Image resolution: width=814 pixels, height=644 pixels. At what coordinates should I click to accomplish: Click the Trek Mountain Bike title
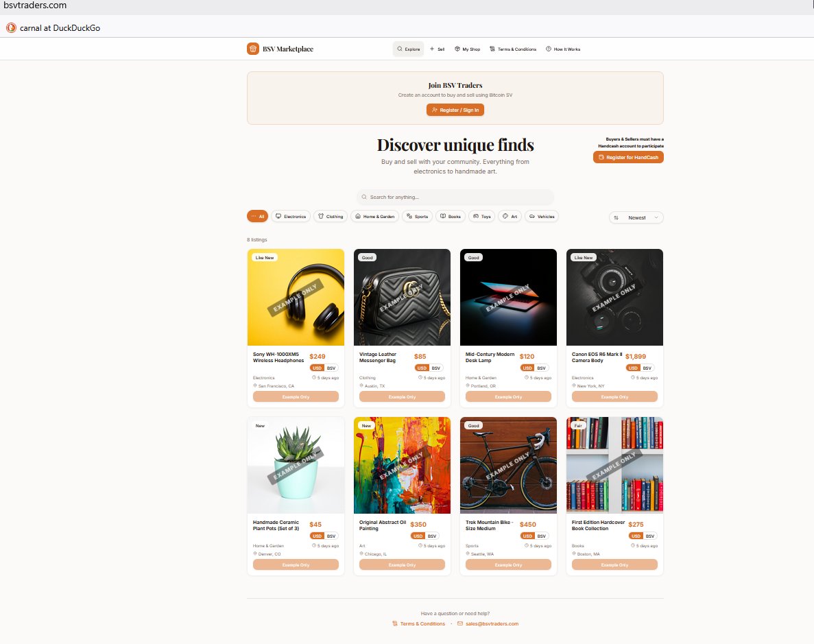pos(489,525)
